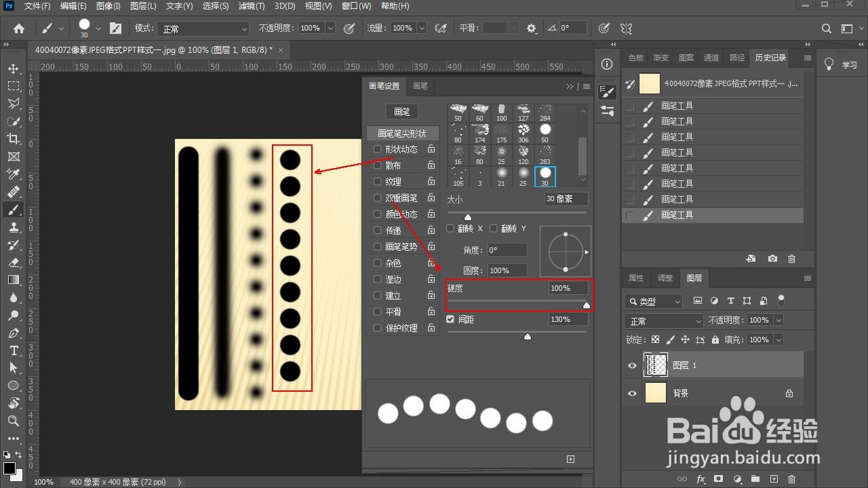Screen dimensions: 868x488
Task: Select the Path Selection tool
Action: pyautogui.click(x=14, y=367)
